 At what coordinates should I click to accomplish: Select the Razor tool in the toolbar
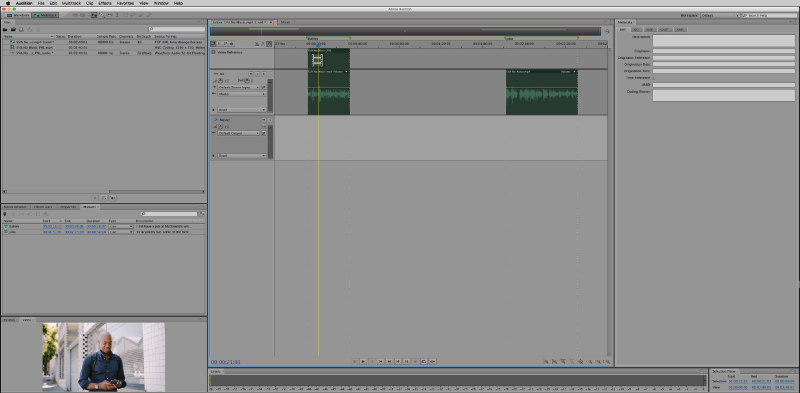pos(101,15)
